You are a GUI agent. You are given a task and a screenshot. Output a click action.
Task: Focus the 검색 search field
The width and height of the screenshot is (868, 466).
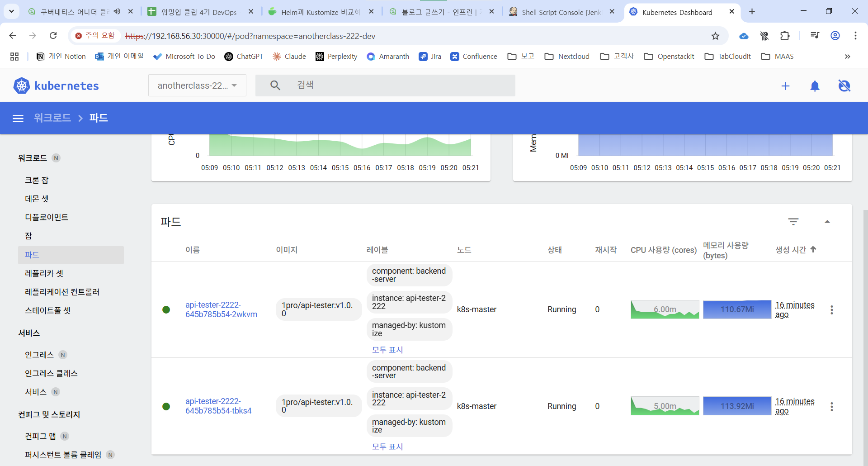tap(385, 86)
